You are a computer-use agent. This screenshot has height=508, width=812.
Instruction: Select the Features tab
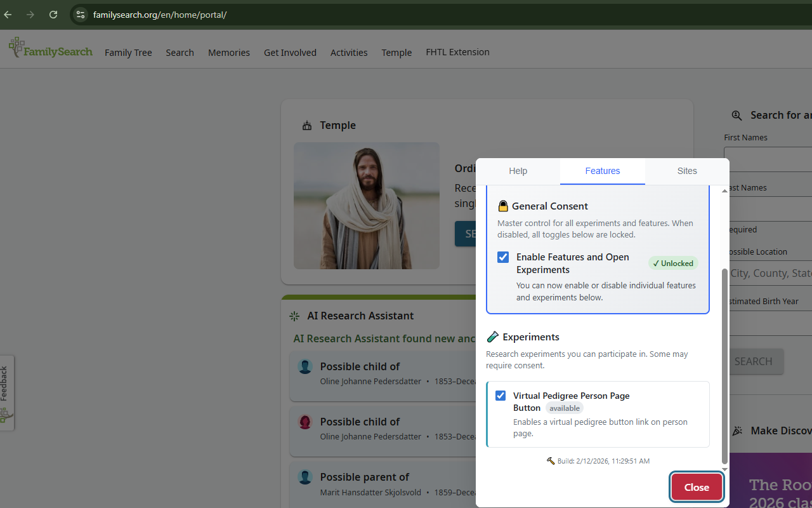pos(603,171)
